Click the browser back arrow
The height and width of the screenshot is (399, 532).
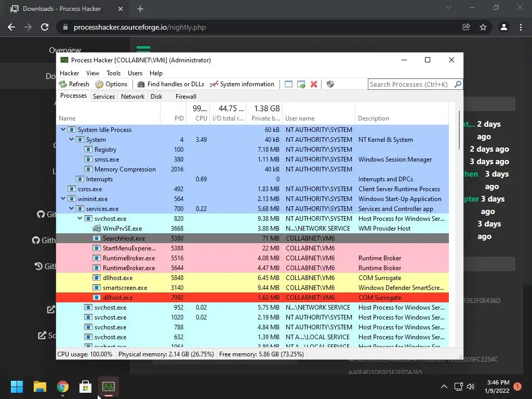(x=11, y=27)
